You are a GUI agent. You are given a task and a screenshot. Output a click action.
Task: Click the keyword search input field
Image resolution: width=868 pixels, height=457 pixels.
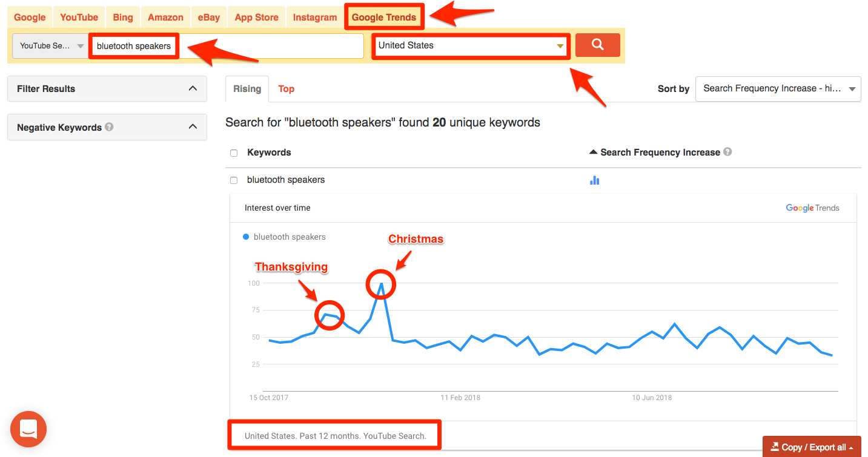click(x=227, y=46)
